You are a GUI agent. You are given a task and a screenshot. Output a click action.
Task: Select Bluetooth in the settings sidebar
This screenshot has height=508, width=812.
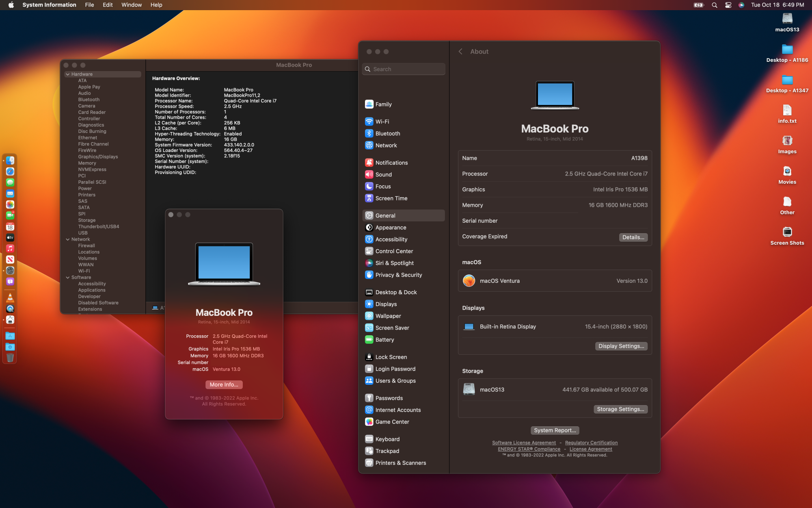pos(387,133)
